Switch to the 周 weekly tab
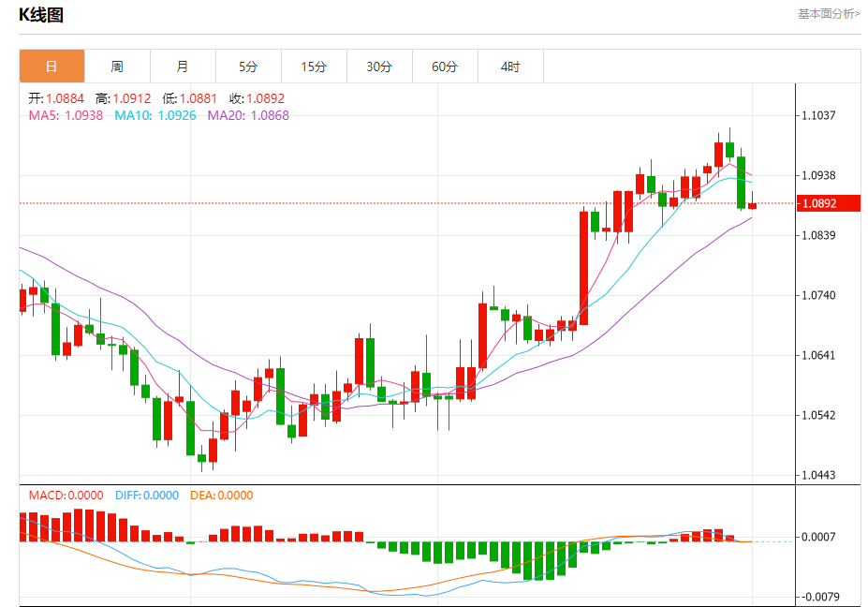The width and height of the screenshot is (868, 607). tap(117, 67)
